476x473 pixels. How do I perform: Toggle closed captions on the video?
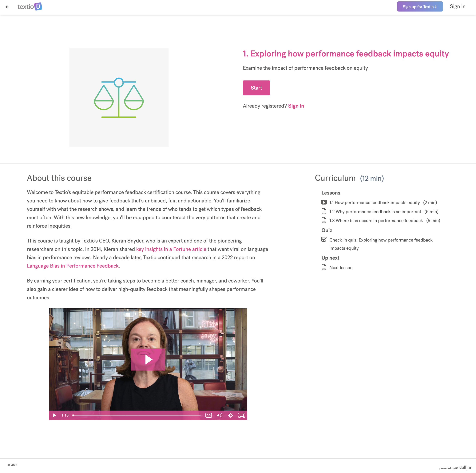pyautogui.click(x=209, y=415)
